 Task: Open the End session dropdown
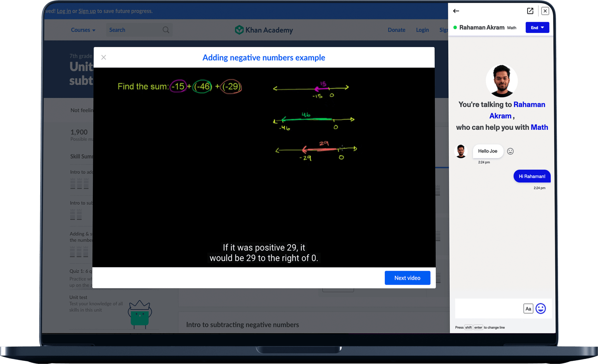[x=537, y=28]
